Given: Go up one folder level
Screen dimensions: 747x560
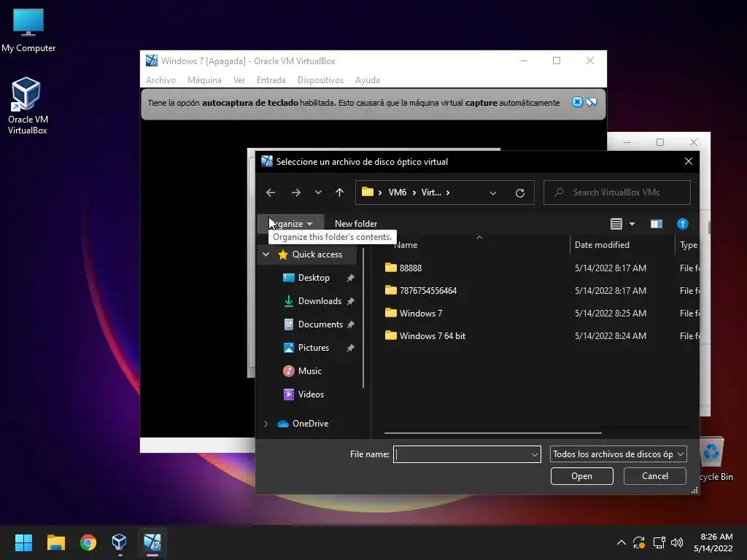Looking at the screenshot, I should 339,192.
